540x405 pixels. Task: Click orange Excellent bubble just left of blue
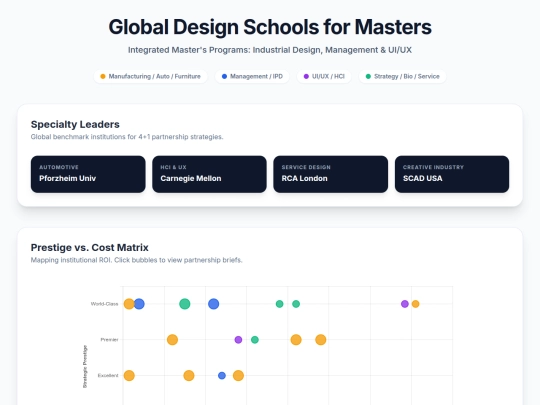pyautogui.click(x=189, y=375)
